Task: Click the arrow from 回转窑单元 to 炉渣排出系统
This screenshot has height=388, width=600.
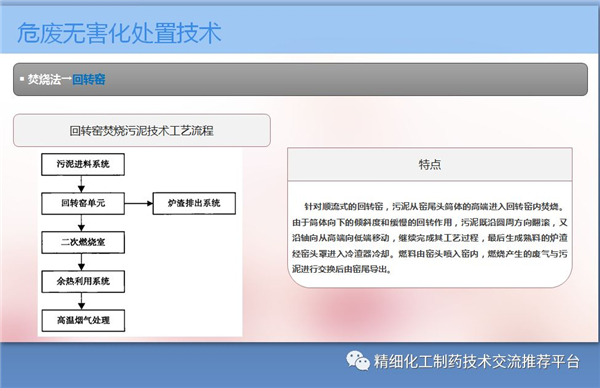Action: click(139, 203)
